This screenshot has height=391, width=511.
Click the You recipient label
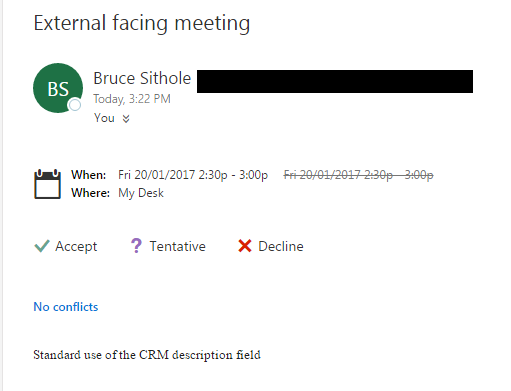(104, 118)
